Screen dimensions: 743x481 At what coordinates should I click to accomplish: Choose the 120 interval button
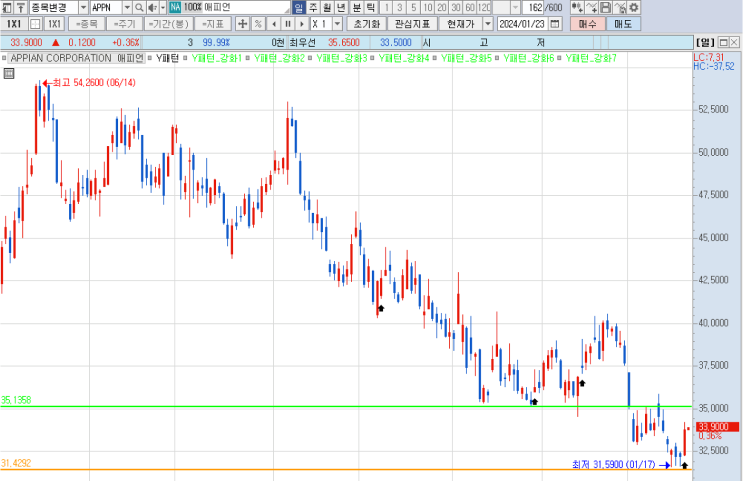click(484, 7)
